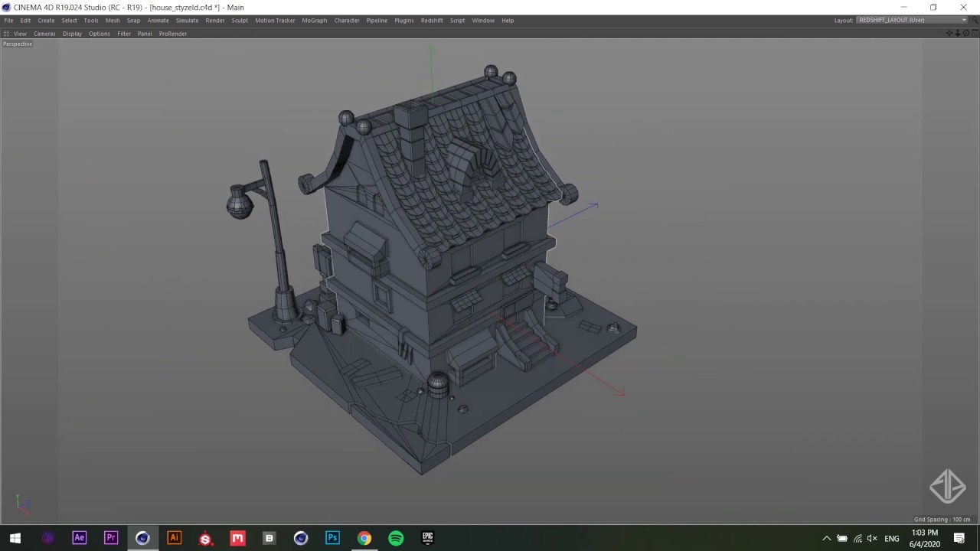Image resolution: width=980 pixels, height=551 pixels.
Task: Open Google Chrome from the taskbar
Action: (364, 538)
